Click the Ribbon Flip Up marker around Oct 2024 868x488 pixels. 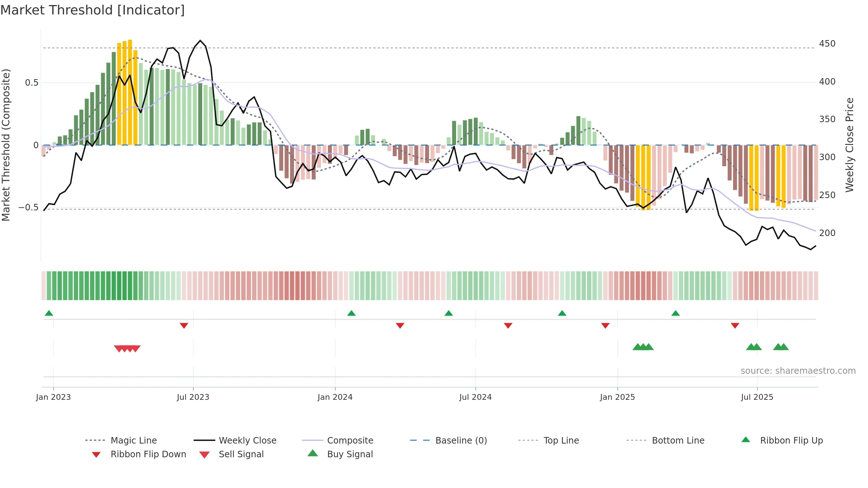pyautogui.click(x=562, y=313)
